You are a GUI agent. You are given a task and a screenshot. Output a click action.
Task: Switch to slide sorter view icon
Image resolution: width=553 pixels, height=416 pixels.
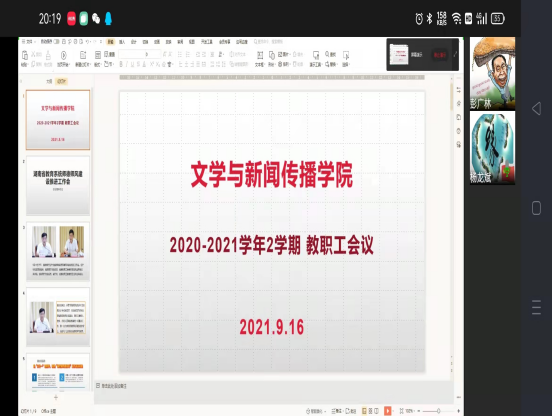tap(370, 411)
